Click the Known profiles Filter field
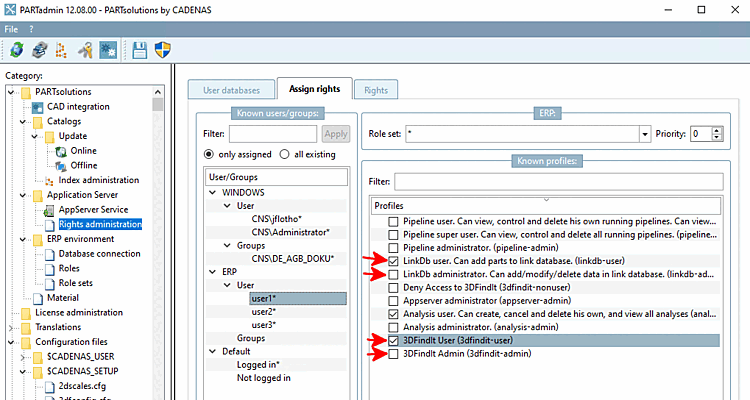The height and width of the screenshot is (400, 750). 559,182
